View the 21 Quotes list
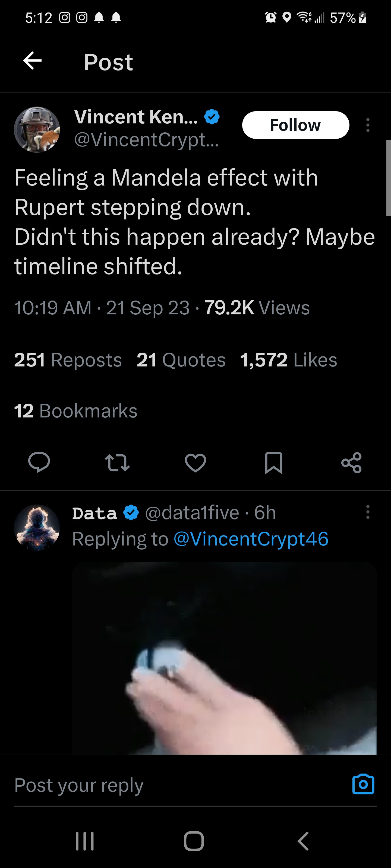Viewport: 391px width, 868px height. pyautogui.click(x=181, y=359)
